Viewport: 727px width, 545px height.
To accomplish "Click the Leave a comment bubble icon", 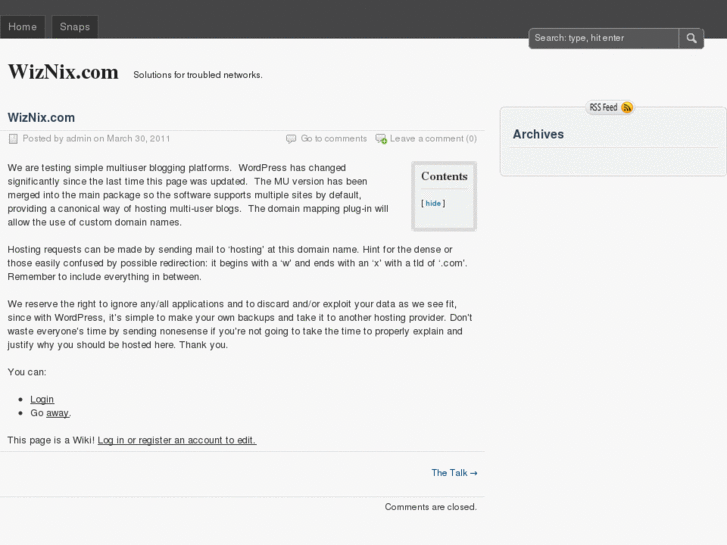I will [381, 139].
